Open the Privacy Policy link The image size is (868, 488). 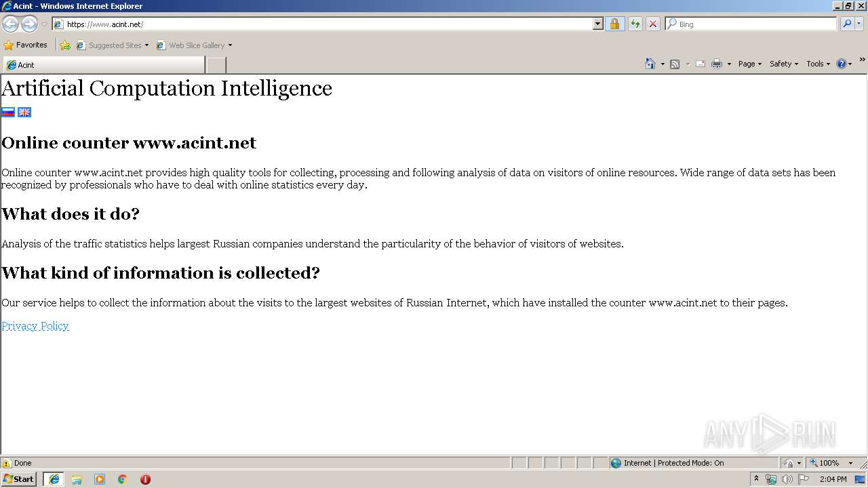pos(35,326)
